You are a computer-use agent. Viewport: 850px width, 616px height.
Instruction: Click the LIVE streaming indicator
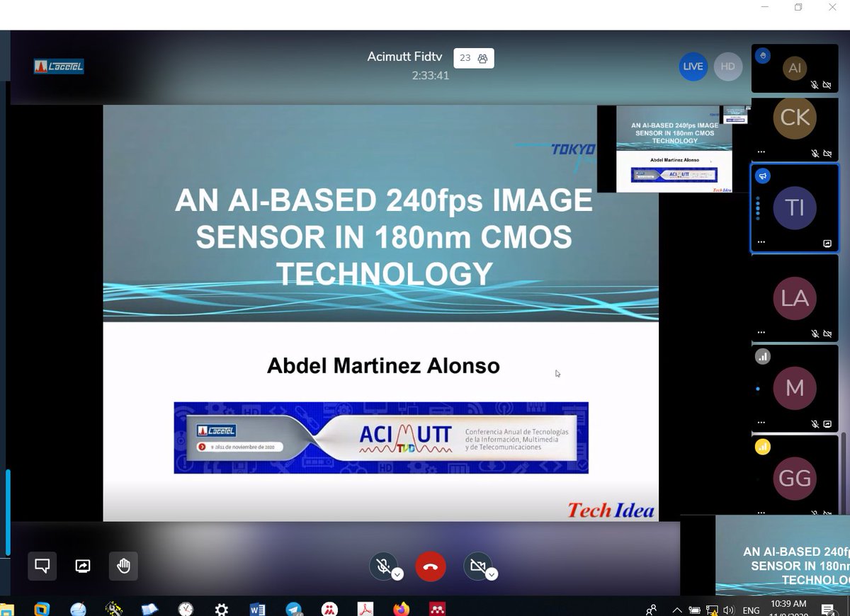pos(693,67)
